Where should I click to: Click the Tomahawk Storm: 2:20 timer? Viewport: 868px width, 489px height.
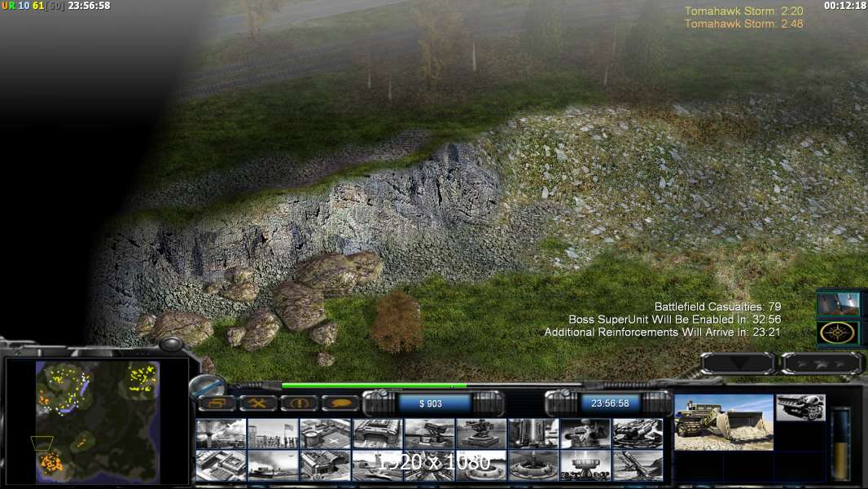point(743,11)
